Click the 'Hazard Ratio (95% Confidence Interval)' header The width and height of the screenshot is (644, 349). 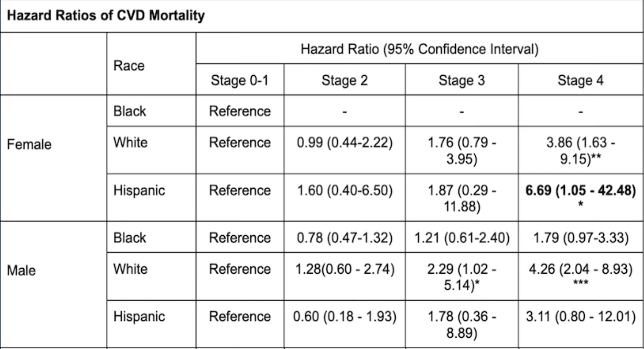coord(419,49)
